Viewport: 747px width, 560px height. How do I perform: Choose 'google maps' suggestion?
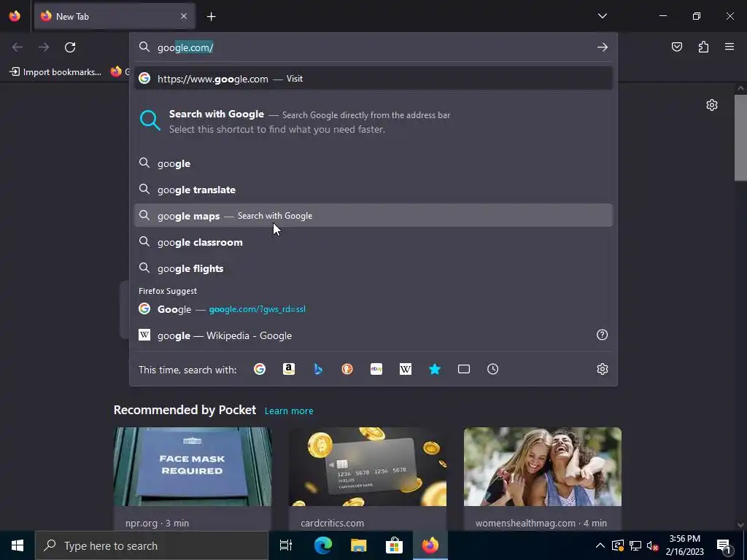click(x=373, y=216)
